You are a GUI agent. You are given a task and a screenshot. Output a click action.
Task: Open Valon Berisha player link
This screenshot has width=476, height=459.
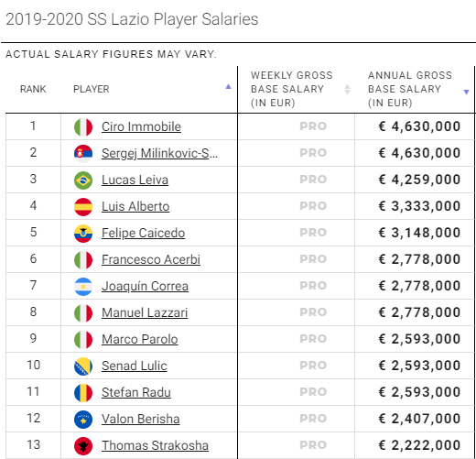tap(141, 419)
